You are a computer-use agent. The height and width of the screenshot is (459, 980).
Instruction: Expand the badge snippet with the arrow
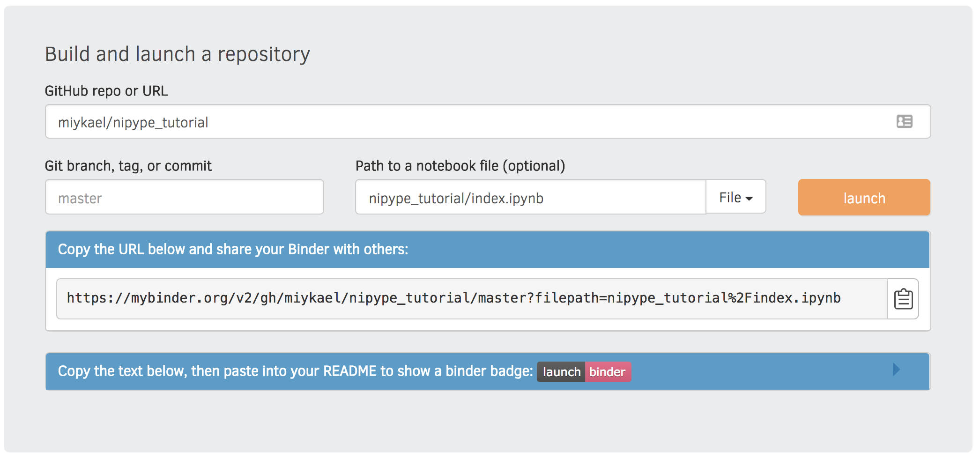(x=897, y=370)
